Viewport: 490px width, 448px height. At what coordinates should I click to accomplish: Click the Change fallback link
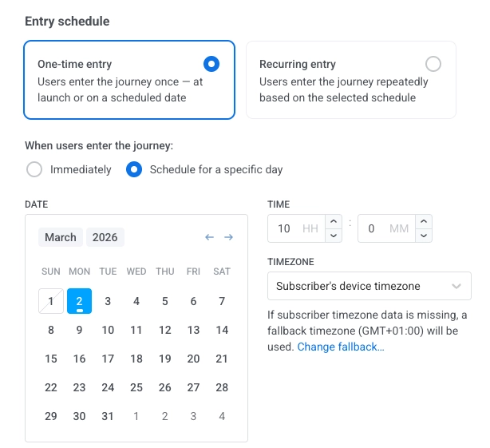pos(341,347)
